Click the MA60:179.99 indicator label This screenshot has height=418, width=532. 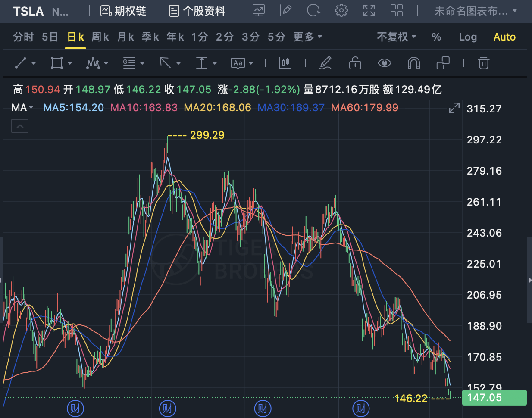coord(365,108)
